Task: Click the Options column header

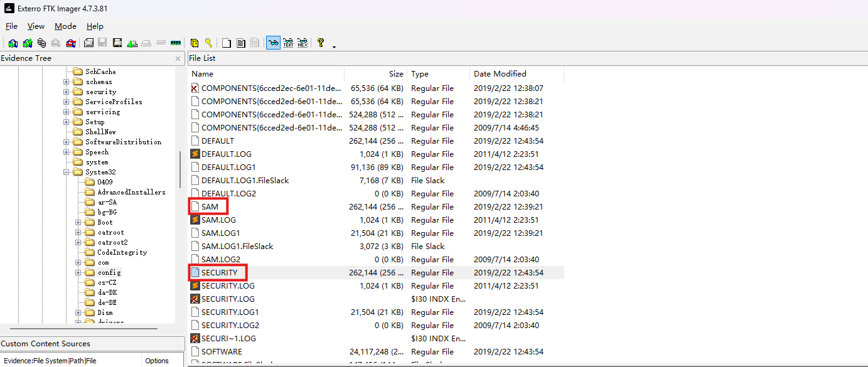Action: [163, 361]
